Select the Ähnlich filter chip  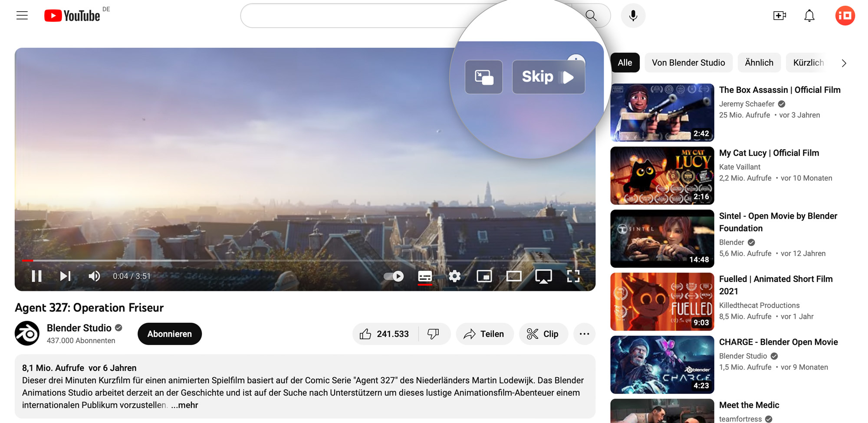click(759, 63)
